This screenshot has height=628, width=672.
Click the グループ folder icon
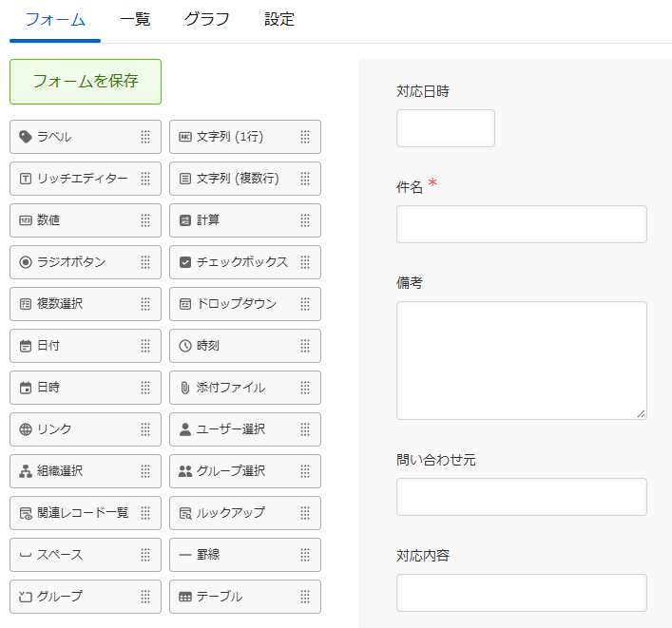[26, 597]
